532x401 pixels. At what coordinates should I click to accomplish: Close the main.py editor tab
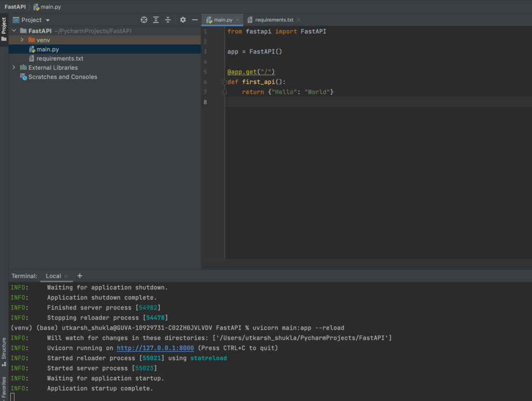coord(237,20)
